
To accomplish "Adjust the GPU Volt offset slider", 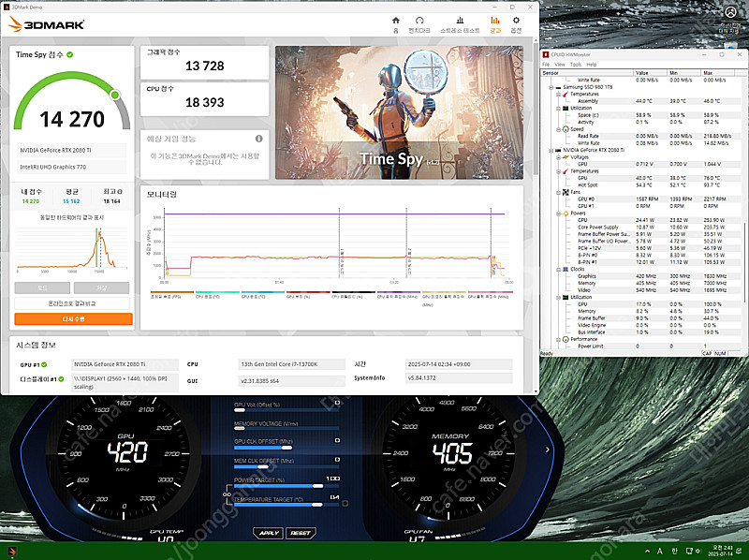I will click(x=240, y=410).
